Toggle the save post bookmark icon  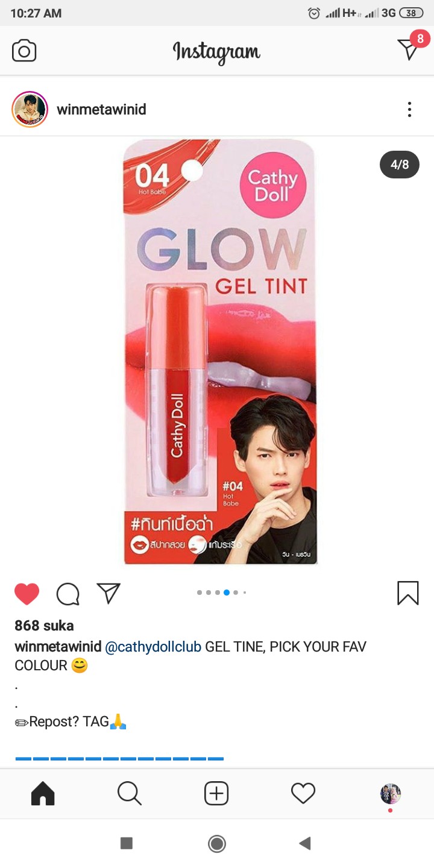pyautogui.click(x=408, y=593)
